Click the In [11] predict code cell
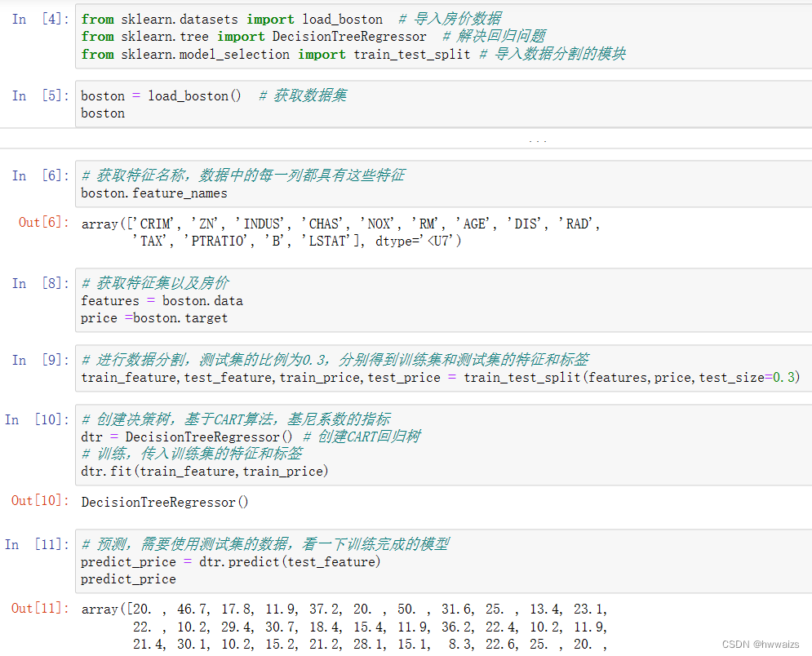Image resolution: width=812 pixels, height=656 pixels. click(443, 561)
